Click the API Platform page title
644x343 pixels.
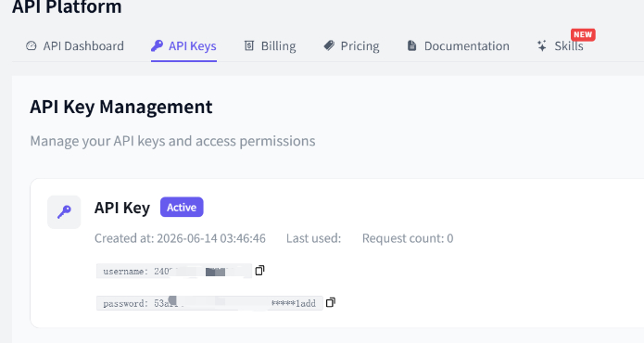(x=67, y=7)
